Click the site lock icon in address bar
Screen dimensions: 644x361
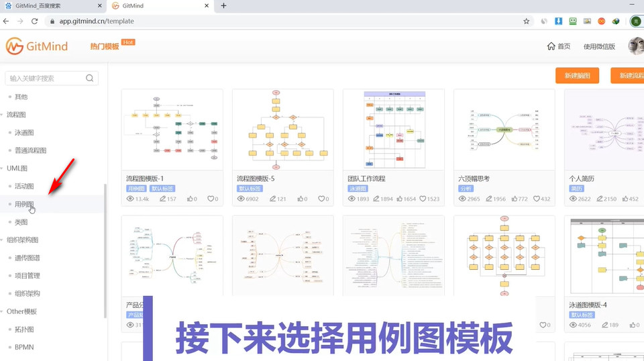(x=52, y=21)
